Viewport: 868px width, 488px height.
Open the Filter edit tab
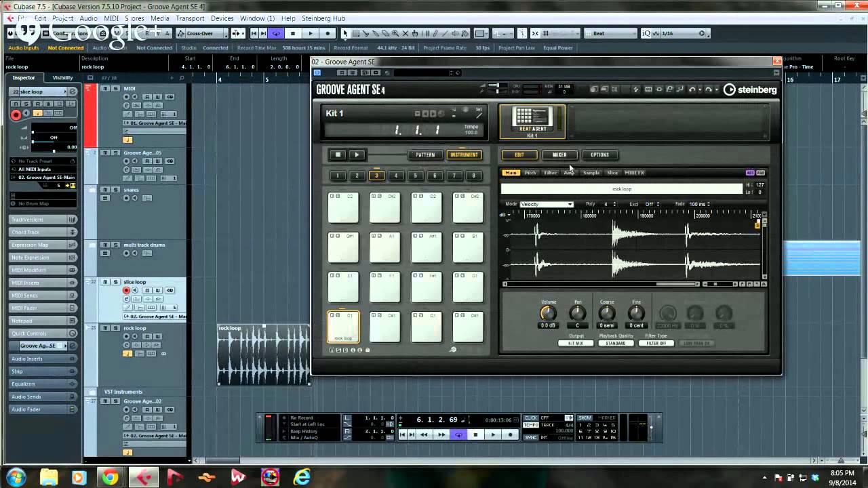pyautogui.click(x=551, y=173)
